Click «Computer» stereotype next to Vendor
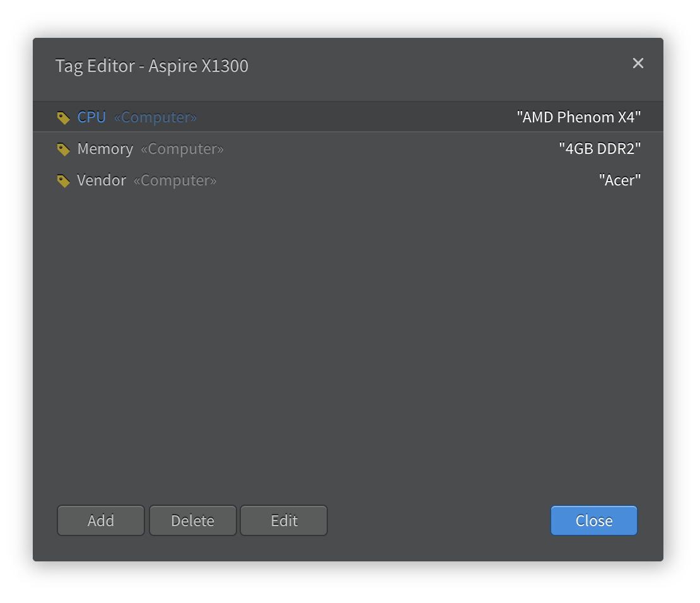Screen dimensions: 700x603 tap(175, 180)
